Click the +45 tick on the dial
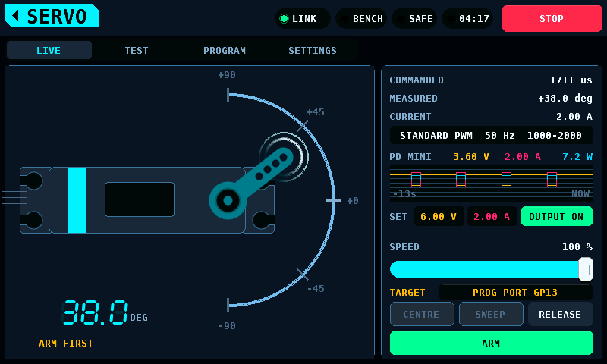 [x=303, y=126]
